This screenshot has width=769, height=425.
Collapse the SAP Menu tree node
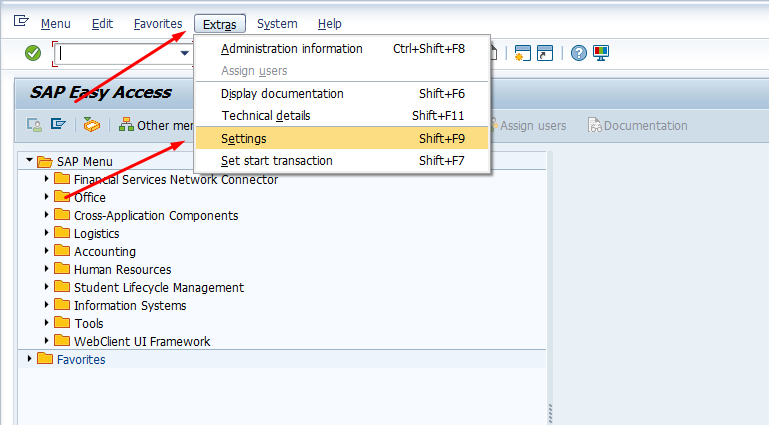[29, 160]
